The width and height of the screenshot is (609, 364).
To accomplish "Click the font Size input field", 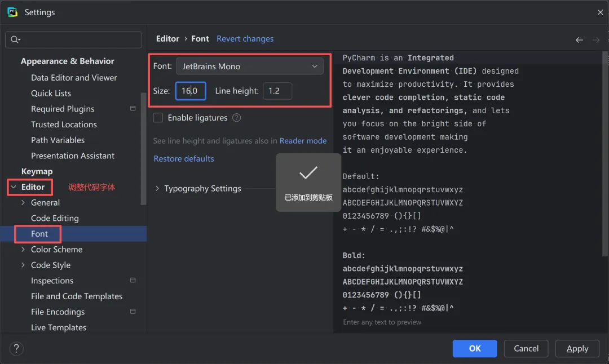I will 191,91.
